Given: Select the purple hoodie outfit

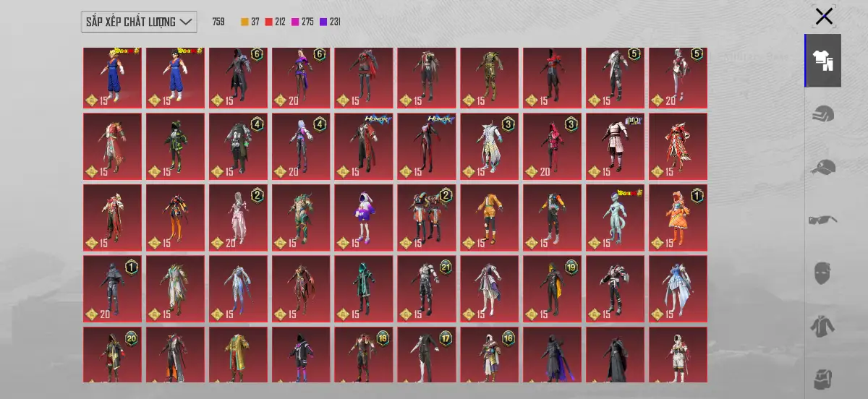Looking at the screenshot, I should (364, 218).
